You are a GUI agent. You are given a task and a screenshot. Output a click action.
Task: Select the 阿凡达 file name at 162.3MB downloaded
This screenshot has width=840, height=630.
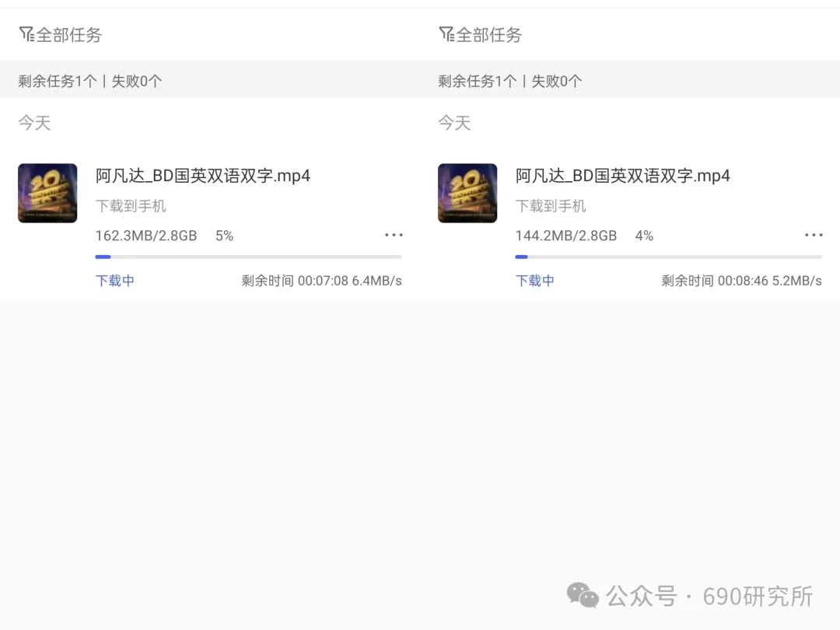click(203, 176)
